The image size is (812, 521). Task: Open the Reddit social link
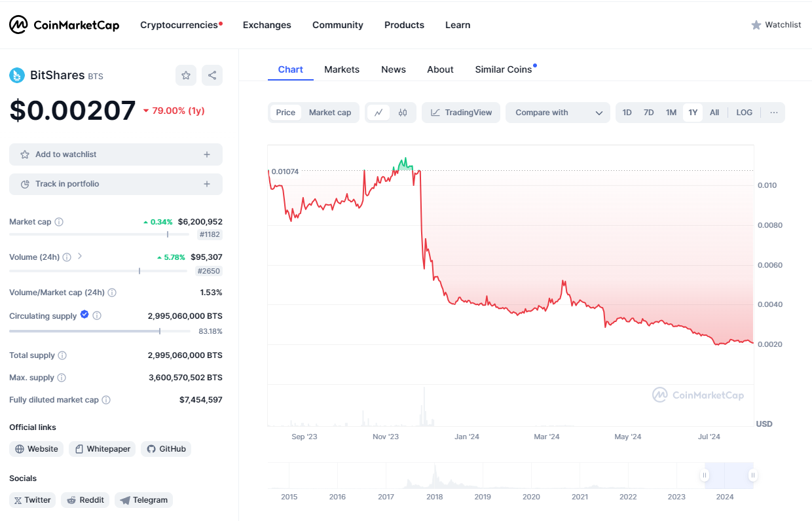tap(85, 500)
